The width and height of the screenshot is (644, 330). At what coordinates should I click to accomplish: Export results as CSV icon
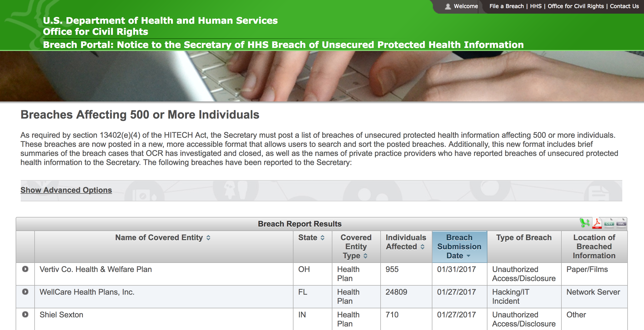coord(609,223)
